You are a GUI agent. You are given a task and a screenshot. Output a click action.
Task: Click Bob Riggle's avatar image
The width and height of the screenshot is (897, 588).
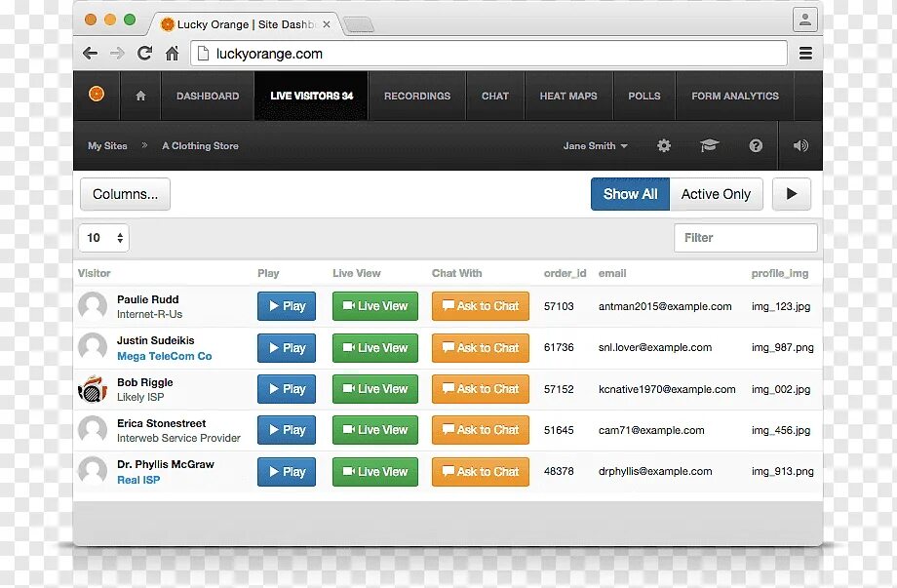pos(92,389)
